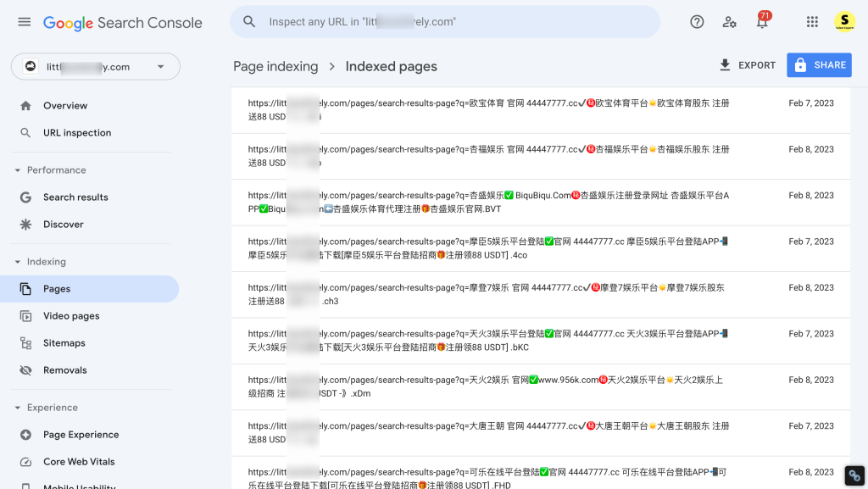
Task: Open the Help question mark icon
Action: pos(697,21)
